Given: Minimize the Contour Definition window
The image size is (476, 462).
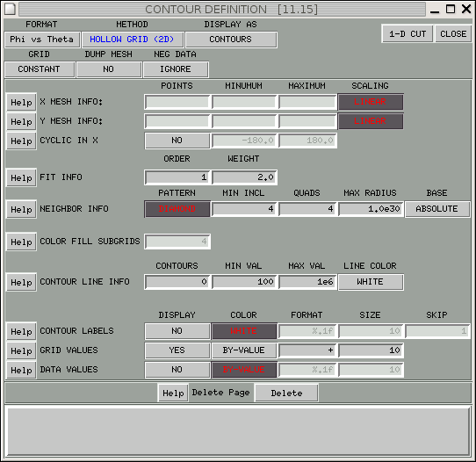Looking at the screenshot, I should 435,10.
